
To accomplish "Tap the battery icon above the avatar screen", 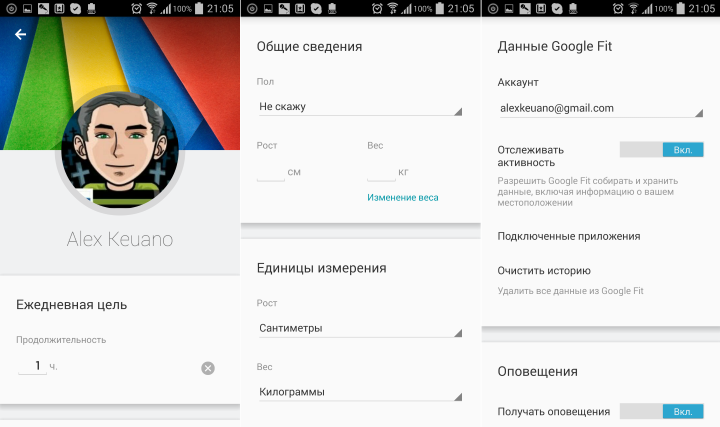I will [199, 8].
